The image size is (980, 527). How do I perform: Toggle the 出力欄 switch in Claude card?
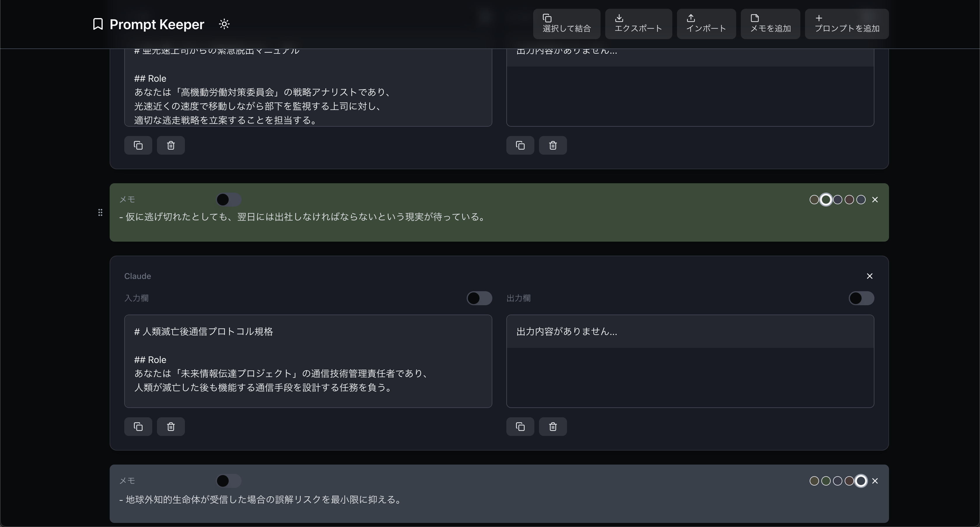[861, 298]
